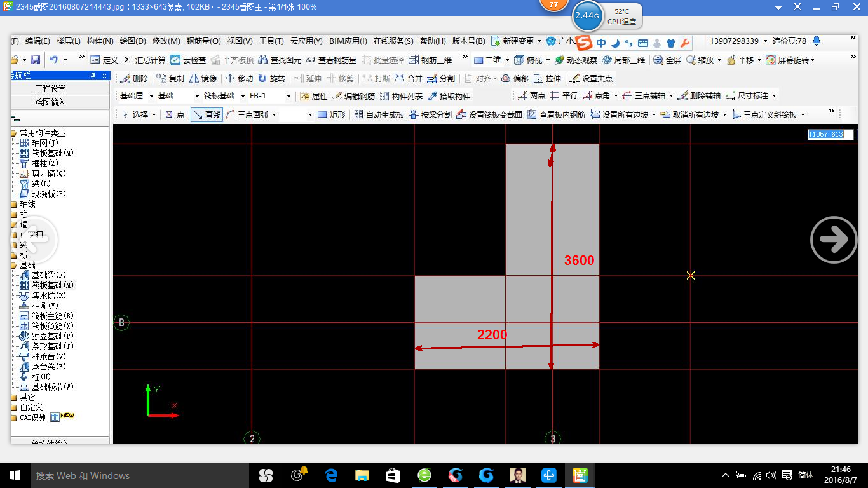The height and width of the screenshot is (488, 868).
Task: Select the 镜像 mirror tool
Action: click(203, 78)
